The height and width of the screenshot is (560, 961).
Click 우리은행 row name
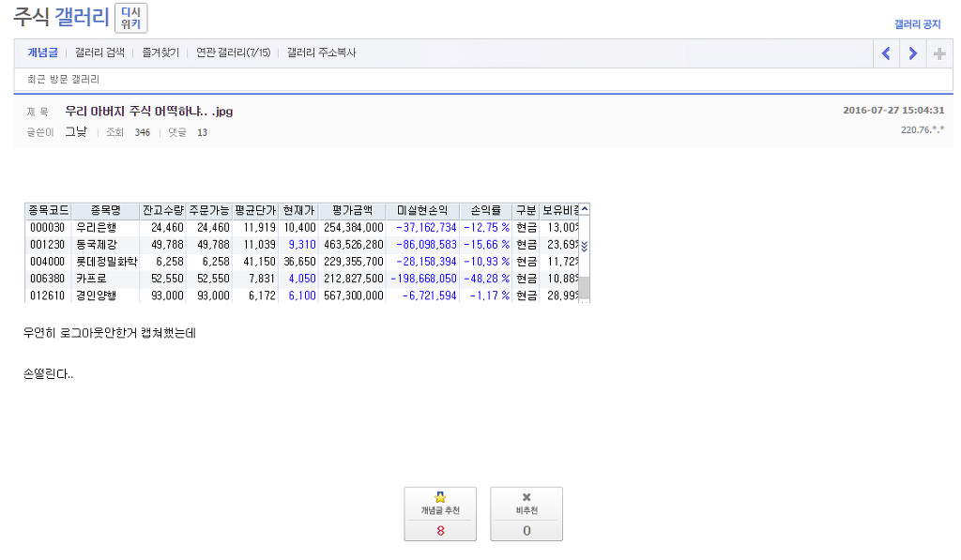coord(96,227)
